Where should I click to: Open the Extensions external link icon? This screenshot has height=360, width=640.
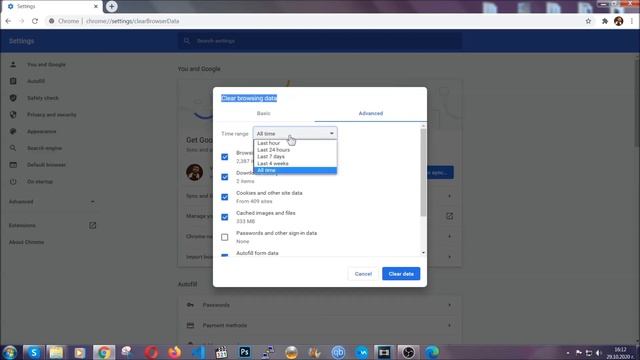pos(93,225)
